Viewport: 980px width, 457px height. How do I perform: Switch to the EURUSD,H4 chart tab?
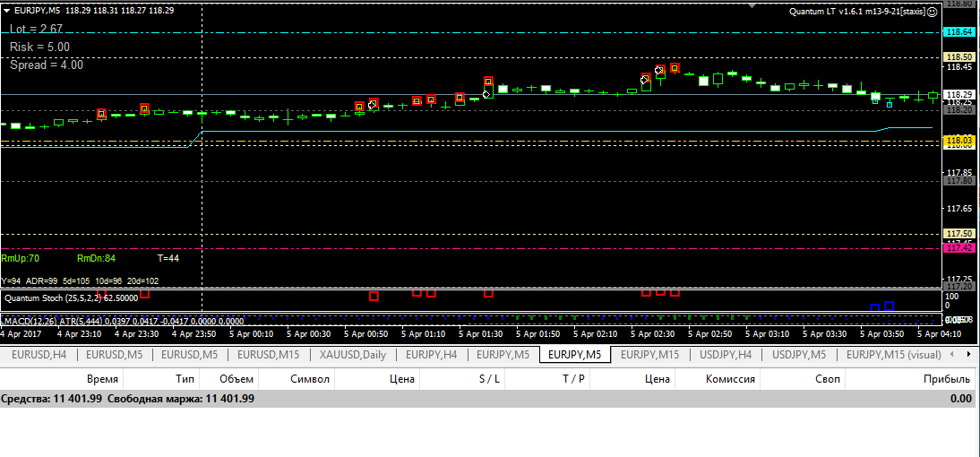coord(39,355)
